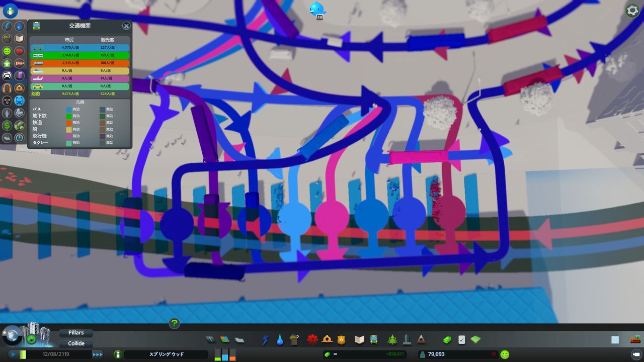The width and height of the screenshot is (644, 362).
Task: Open the zoning tool menu
Action: pos(224,339)
